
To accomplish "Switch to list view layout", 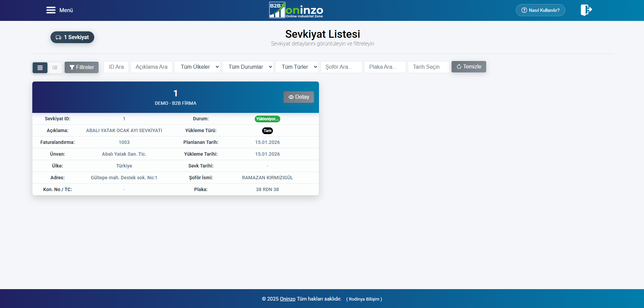I will point(55,68).
